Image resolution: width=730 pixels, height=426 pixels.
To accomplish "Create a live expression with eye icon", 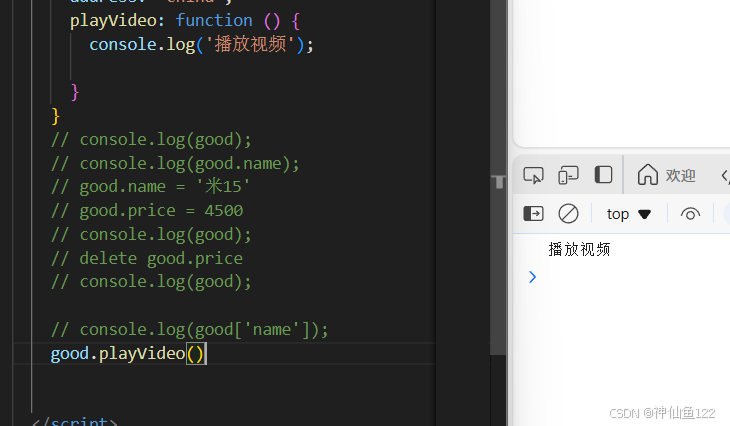I will click(x=690, y=214).
